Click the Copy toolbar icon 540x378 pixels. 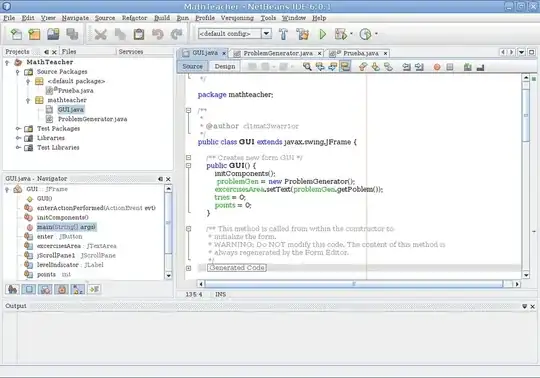120,34
